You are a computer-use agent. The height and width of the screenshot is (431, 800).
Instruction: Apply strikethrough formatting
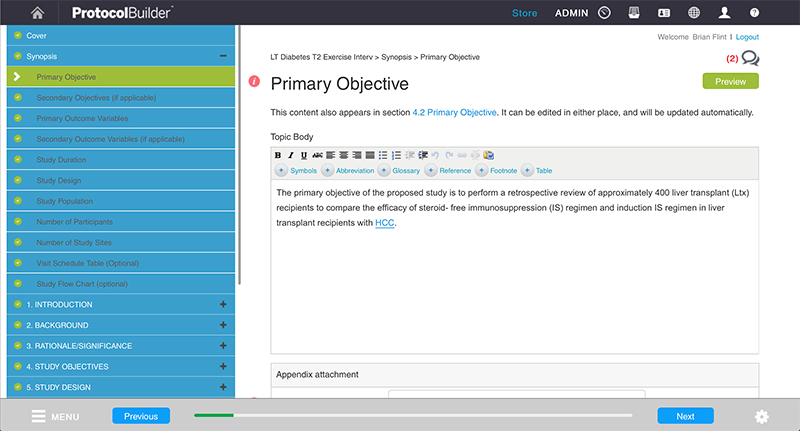click(317, 155)
